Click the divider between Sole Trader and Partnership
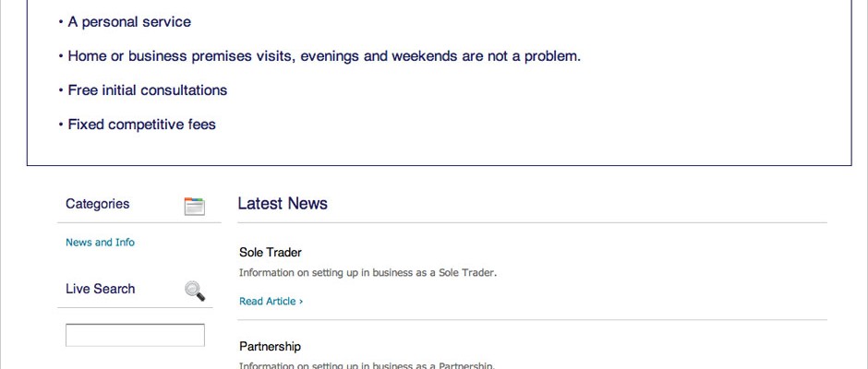Image resolution: width=868 pixels, height=369 pixels. click(x=533, y=320)
